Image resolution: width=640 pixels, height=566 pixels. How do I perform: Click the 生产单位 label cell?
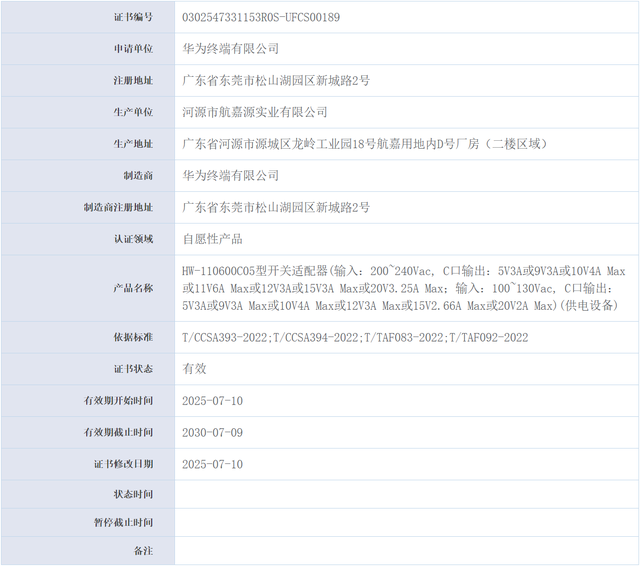click(x=88, y=112)
